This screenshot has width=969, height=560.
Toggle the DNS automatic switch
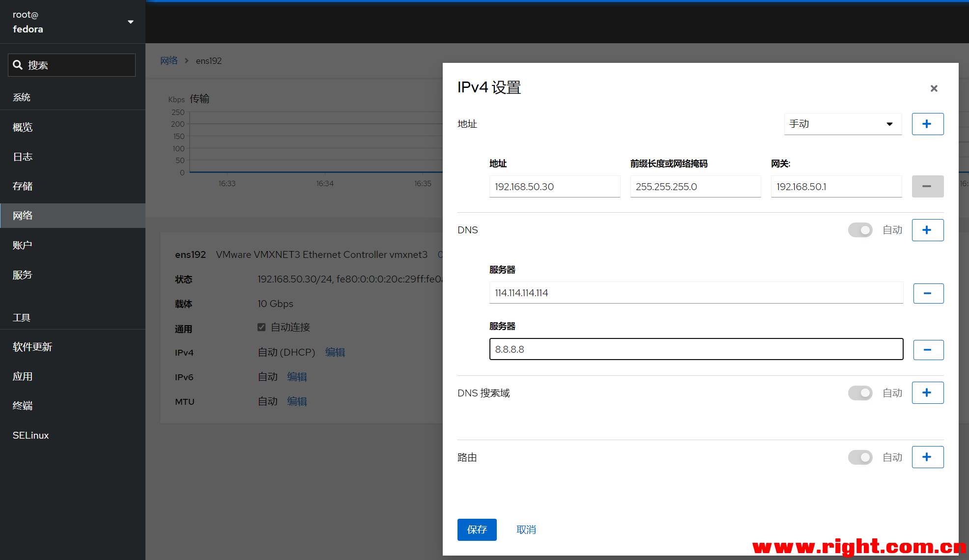click(860, 230)
